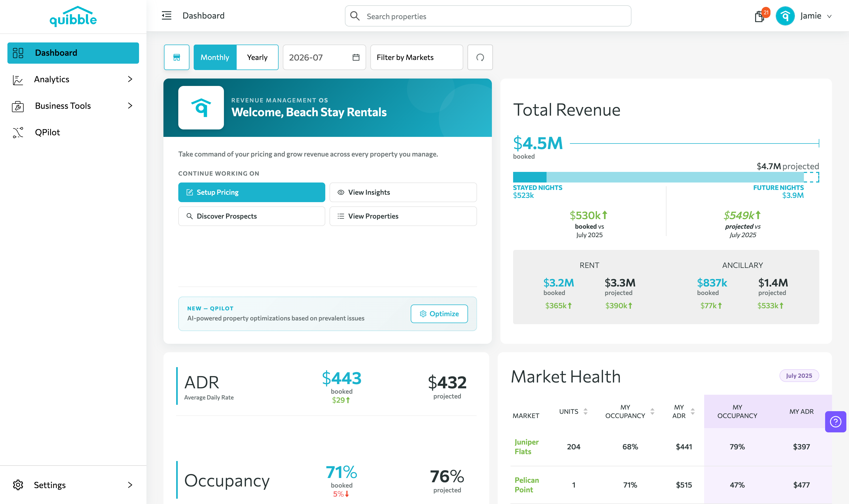
Task: Open QPilot from the sidebar
Action: tap(47, 132)
